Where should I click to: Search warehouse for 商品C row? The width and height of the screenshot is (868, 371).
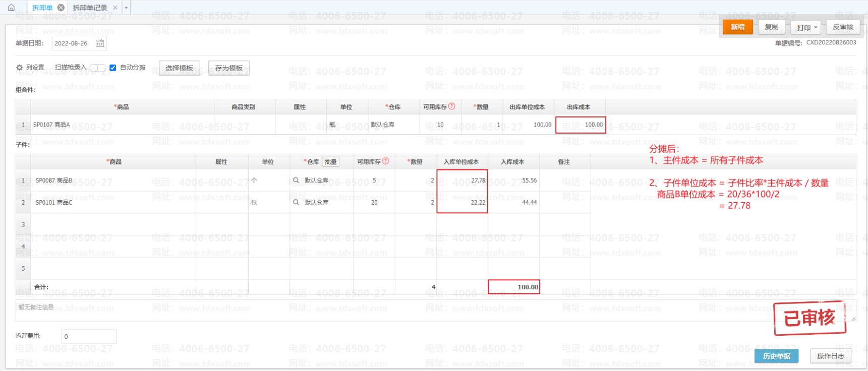coord(296,202)
